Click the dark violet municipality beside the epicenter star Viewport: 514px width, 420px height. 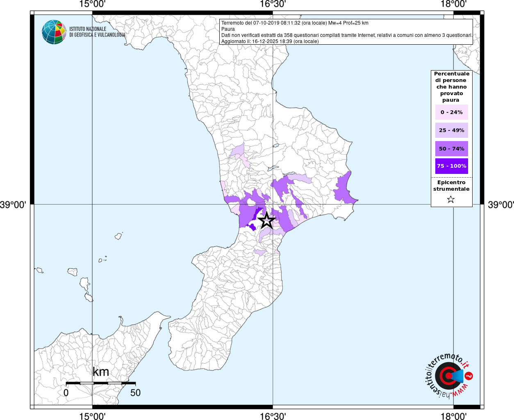257,214
